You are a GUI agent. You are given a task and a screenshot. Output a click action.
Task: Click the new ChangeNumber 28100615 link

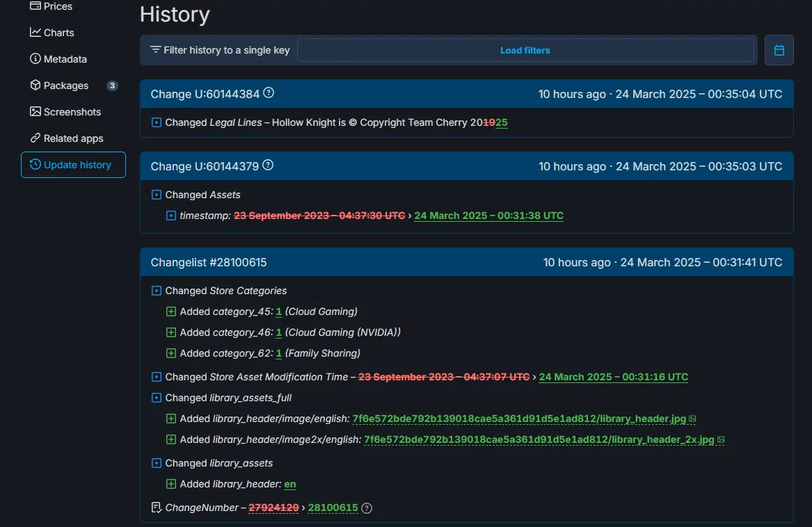(333, 508)
